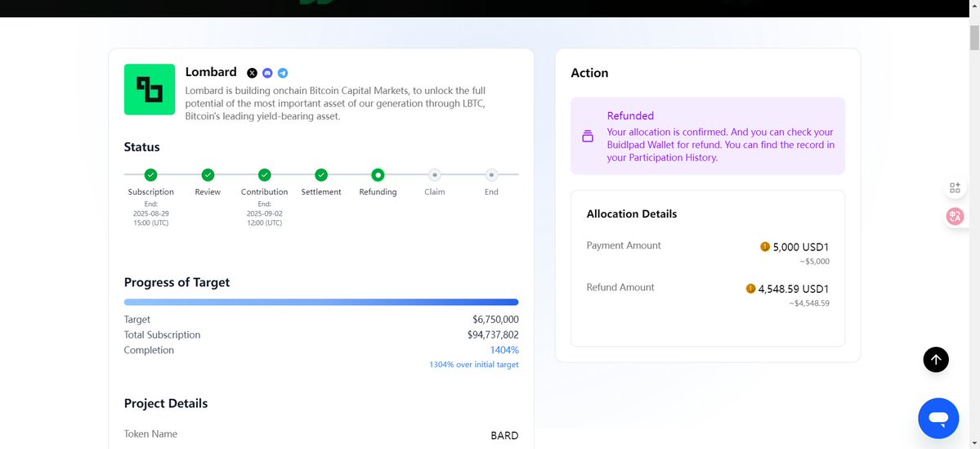Click the page vertical scrollbar thumb
Viewport: 980px width, 449px height.
[x=974, y=38]
